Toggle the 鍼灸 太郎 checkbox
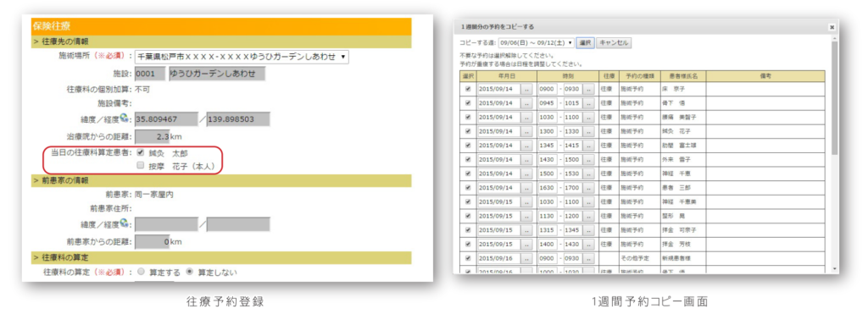Viewport: 868px width, 314px height. point(141,153)
